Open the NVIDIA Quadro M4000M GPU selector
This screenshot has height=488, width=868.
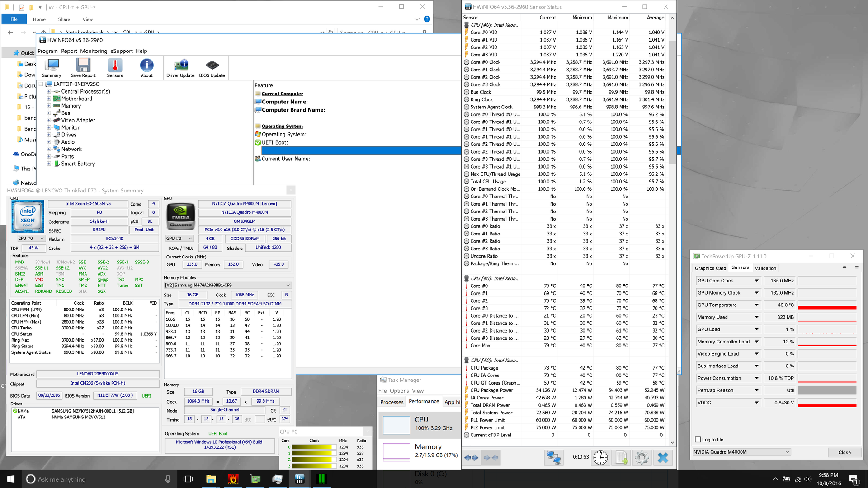pyautogui.click(x=741, y=452)
